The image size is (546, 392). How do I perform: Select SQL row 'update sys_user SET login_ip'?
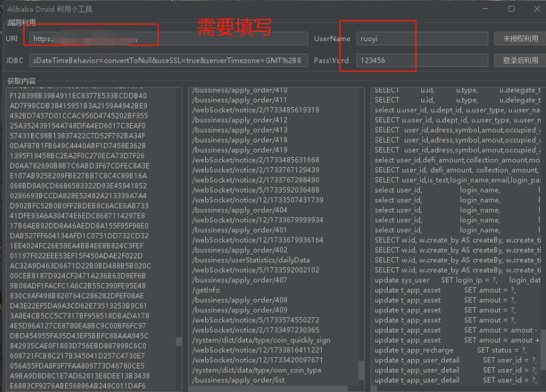[x=457, y=281]
